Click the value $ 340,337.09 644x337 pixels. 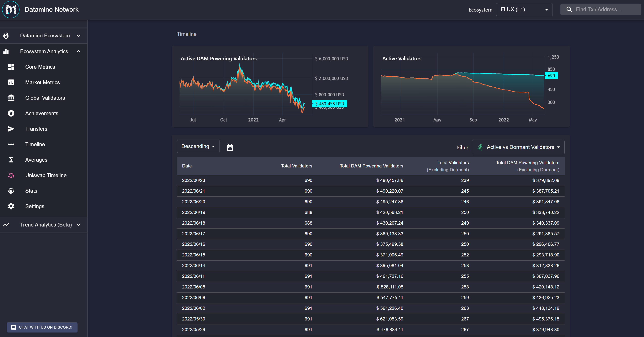(546, 223)
